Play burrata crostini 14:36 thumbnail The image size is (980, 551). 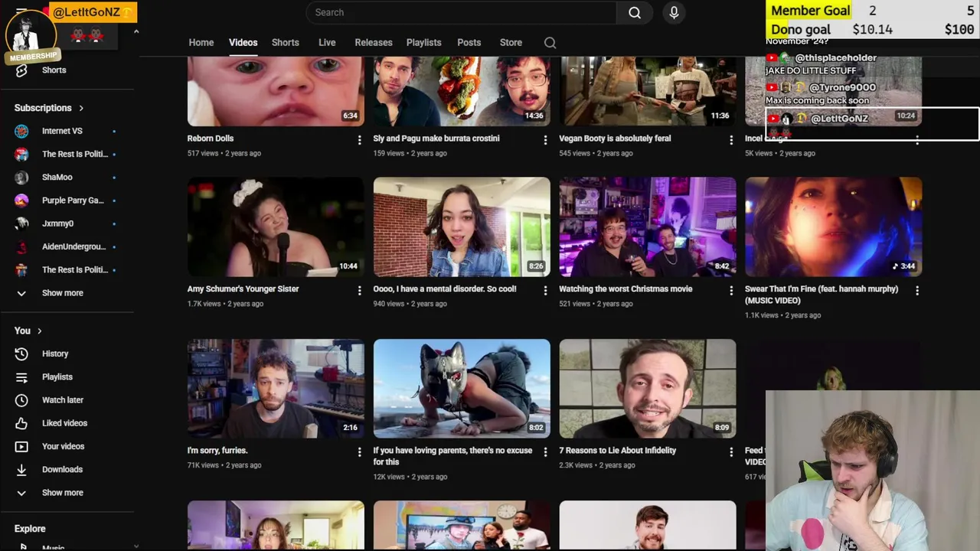[462, 92]
